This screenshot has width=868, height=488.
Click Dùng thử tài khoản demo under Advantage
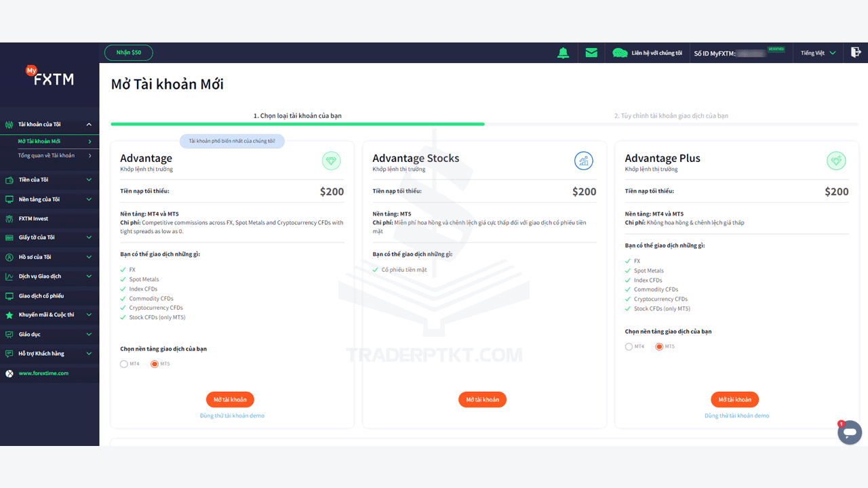(x=232, y=416)
